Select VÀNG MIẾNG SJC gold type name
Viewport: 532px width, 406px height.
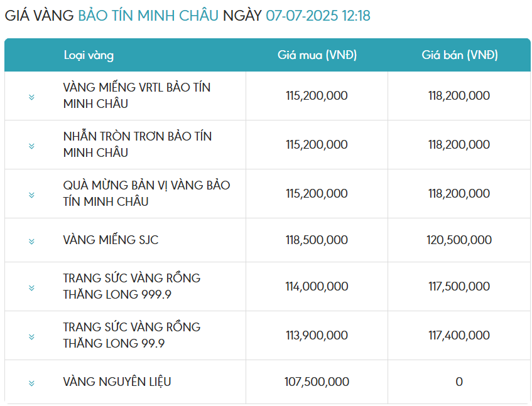point(111,240)
